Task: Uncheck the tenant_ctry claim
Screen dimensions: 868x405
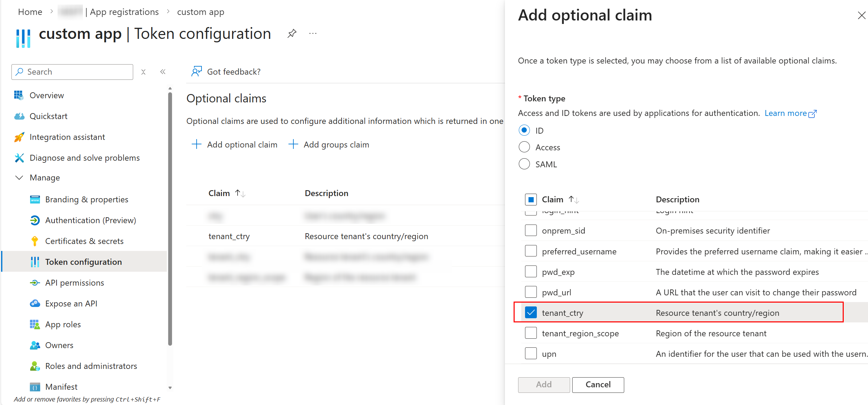Action: (x=531, y=312)
